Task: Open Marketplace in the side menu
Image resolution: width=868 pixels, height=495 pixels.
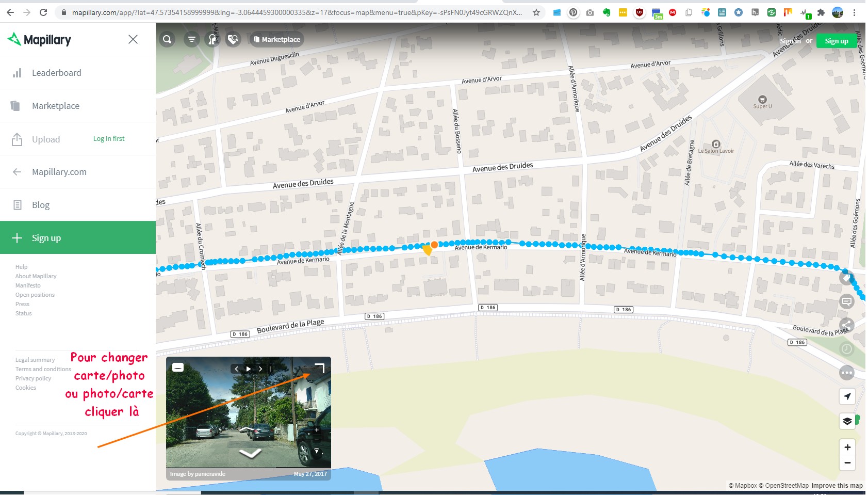Action: pos(78,106)
